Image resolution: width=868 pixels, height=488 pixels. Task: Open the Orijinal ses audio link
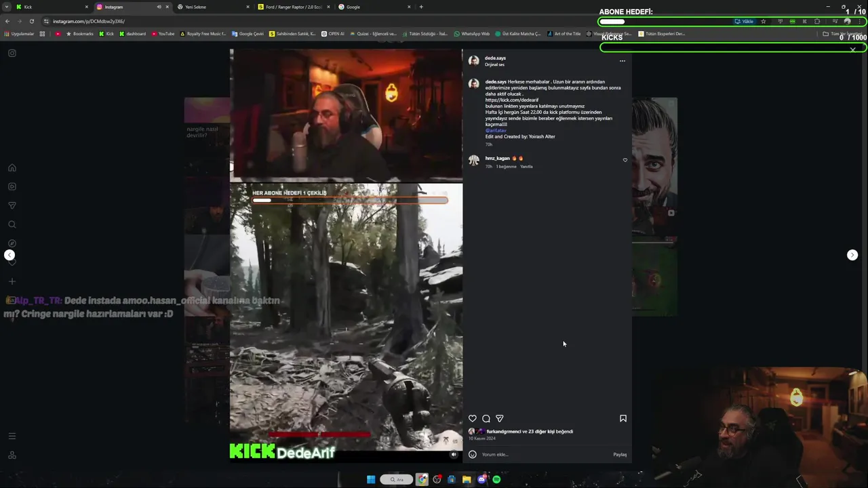pyautogui.click(x=494, y=64)
